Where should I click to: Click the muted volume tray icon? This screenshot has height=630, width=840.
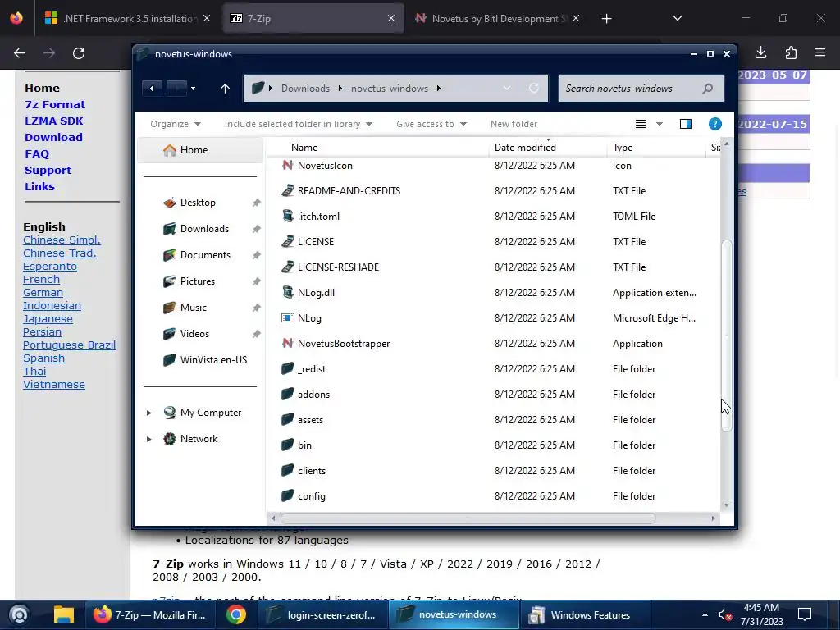pos(725,615)
